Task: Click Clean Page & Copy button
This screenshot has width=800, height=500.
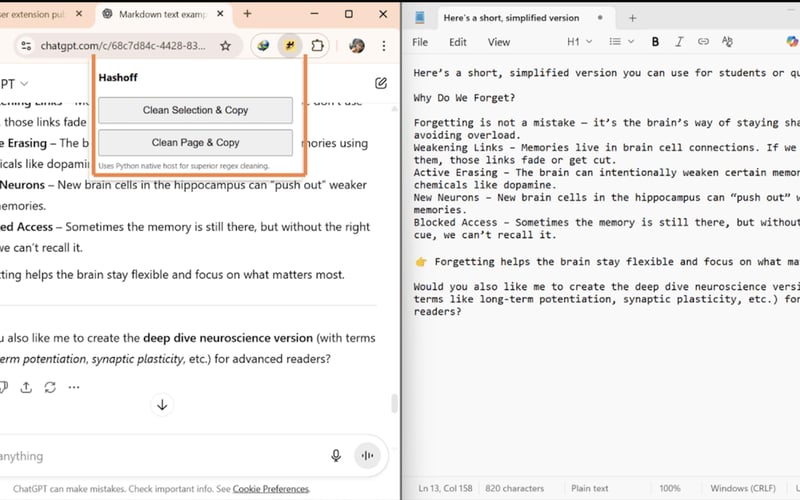Action: (195, 143)
